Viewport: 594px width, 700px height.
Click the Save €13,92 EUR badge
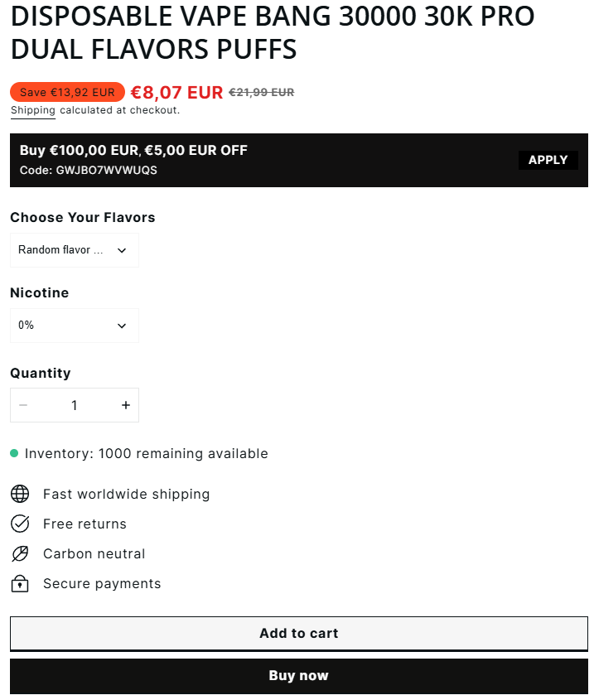click(x=67, y=92)
